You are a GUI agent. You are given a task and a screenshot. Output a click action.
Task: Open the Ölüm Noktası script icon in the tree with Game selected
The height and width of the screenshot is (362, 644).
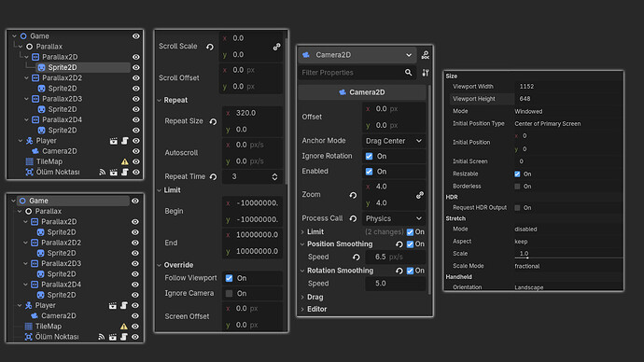pos(124,337)
